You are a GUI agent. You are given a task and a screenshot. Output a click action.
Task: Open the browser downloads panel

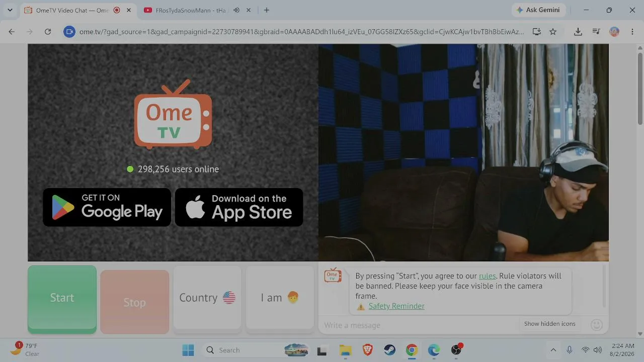[578, 32]
